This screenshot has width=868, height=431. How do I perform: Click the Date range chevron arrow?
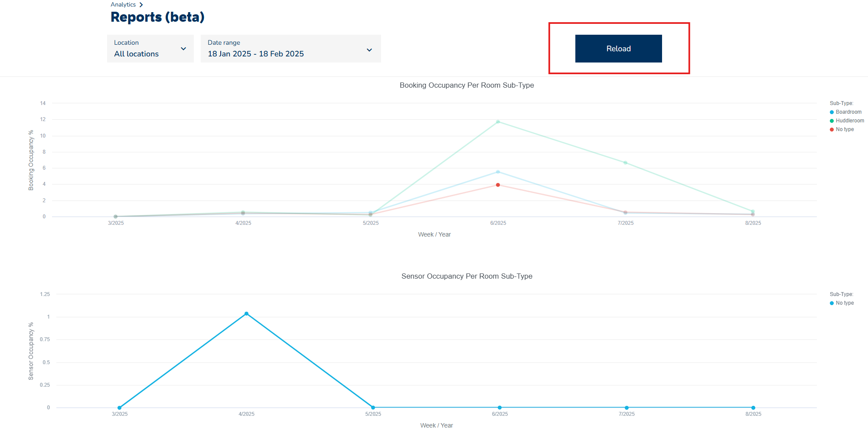pyautogui.click(x=369, y=50)
